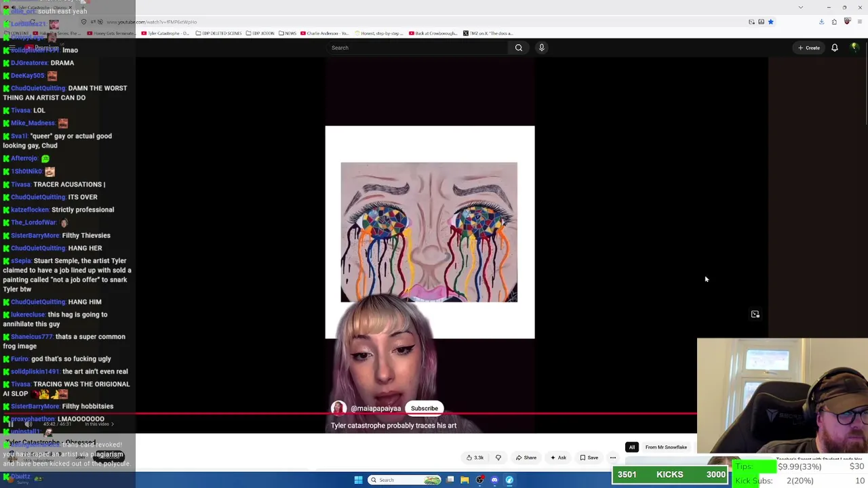Open browser extensions puzzle icon
This screenshot has height=488, width=868.
click(834, 22)
